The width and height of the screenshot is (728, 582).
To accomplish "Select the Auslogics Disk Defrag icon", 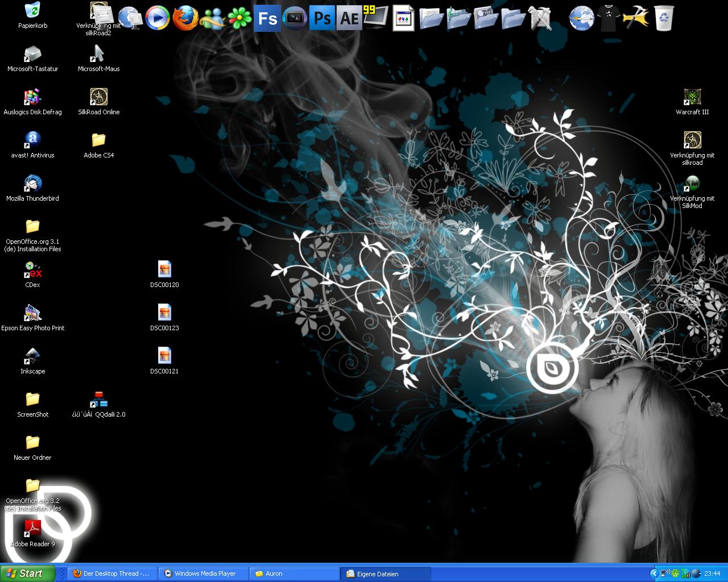I will coord(33,97).
